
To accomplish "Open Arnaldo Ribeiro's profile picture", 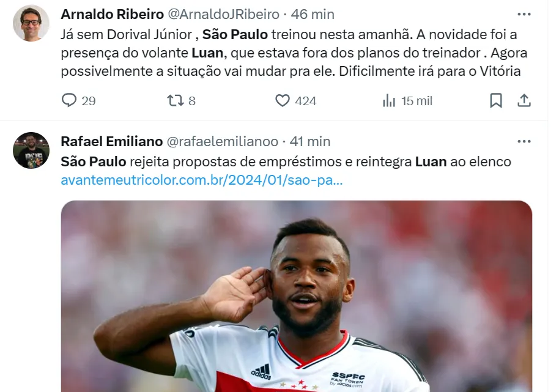I will pos(31,23).
